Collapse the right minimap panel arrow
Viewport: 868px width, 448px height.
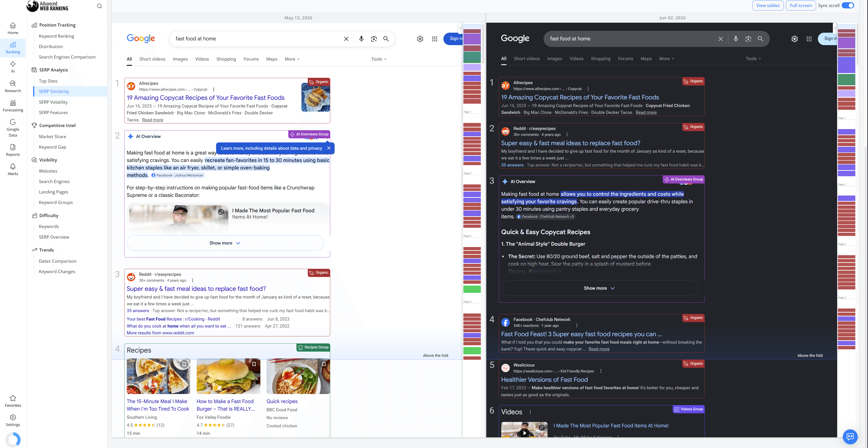tap(835, 28)
